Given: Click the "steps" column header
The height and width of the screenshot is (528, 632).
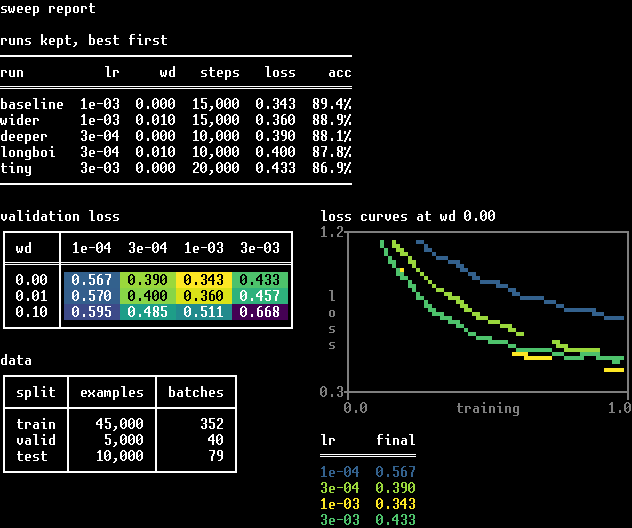Looking at the screenshot, I should [x=220, y=73].
